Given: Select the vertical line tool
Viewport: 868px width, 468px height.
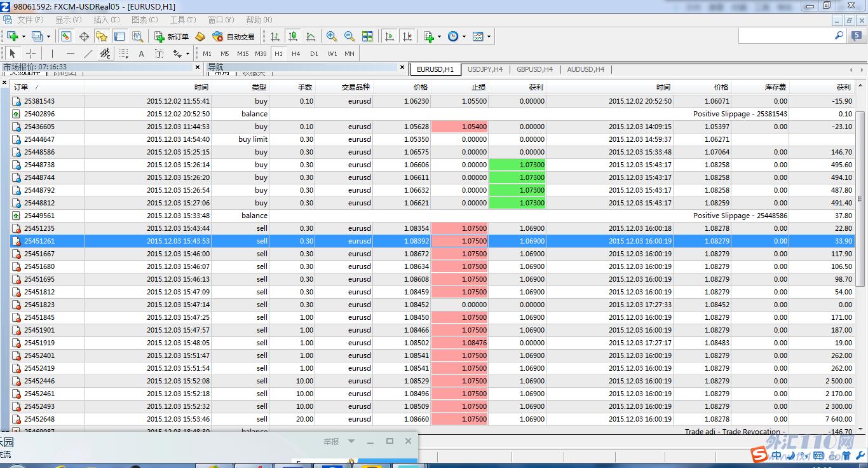Looking at the screenshot, I should point(53,54).
